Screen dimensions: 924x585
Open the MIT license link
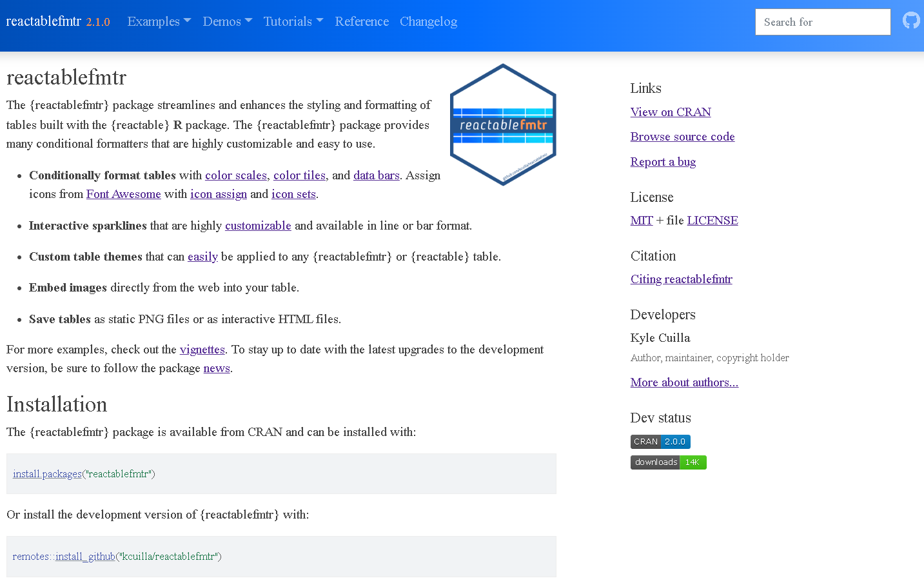coord(642,221)
